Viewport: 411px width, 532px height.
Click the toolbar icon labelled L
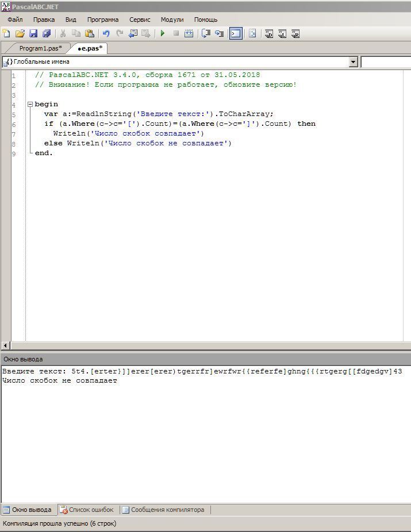point(282,33)
